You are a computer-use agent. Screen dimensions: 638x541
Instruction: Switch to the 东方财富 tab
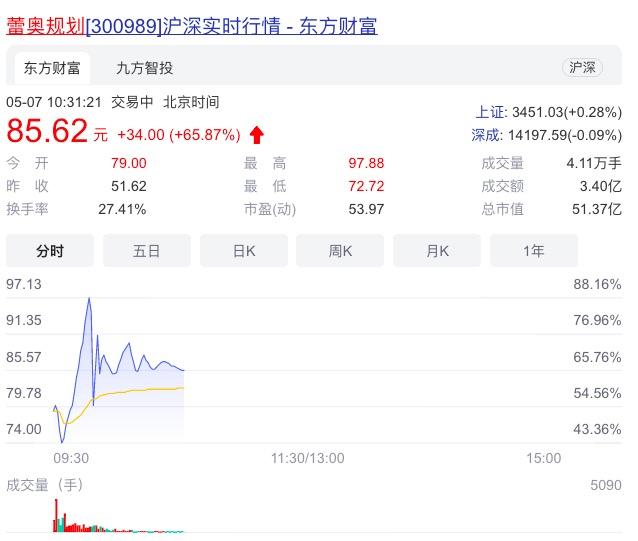tap(52, 68)
